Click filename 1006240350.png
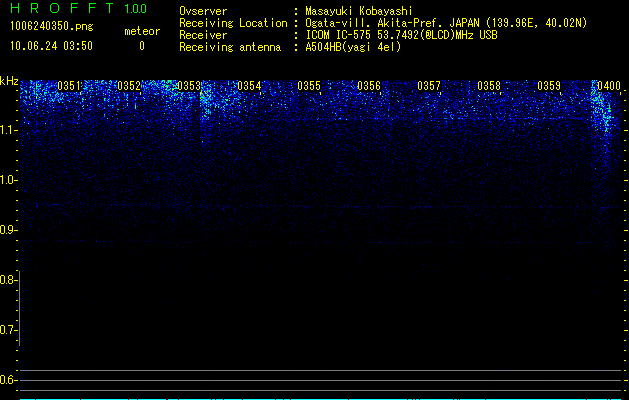This screenshot has height=400, width=629. [x=52, y=26]
